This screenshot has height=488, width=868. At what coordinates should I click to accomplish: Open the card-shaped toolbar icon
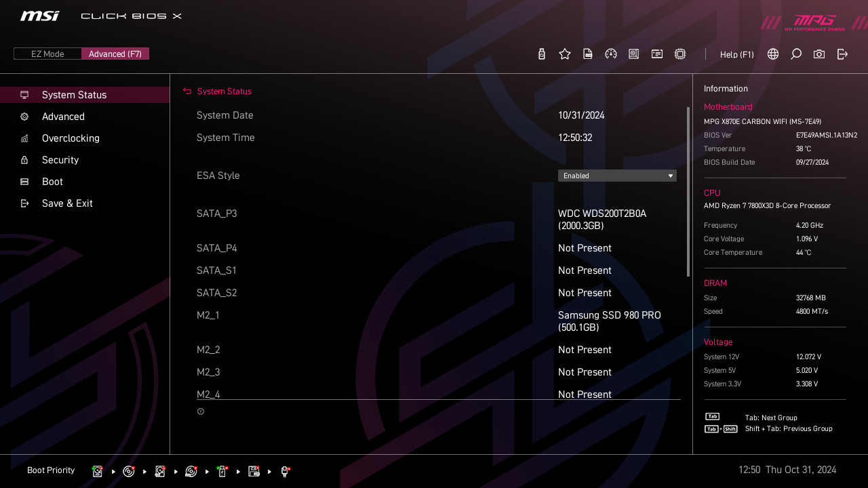pyautogui.click(x=657, y=54)
